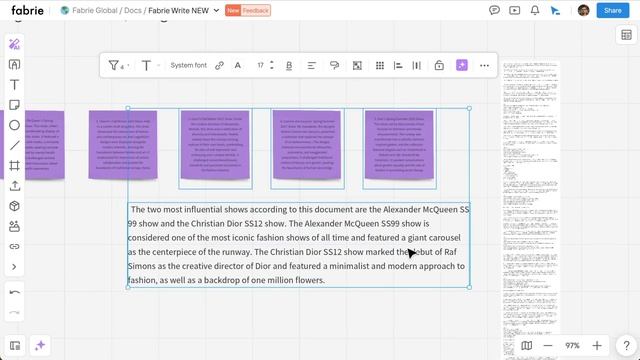Open the notifications bell
Screen dimensions: 640x360
click(x=535, y=11)
